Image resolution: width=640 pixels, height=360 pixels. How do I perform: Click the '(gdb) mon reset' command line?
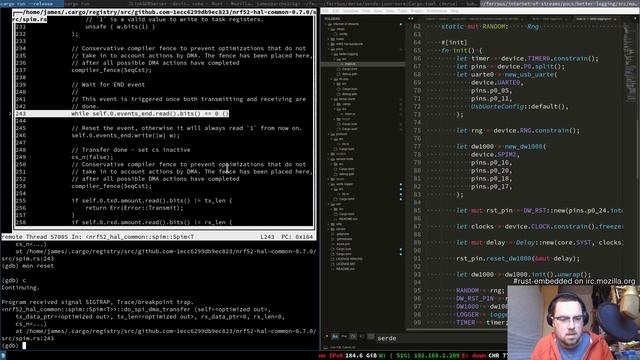point(27,266)
